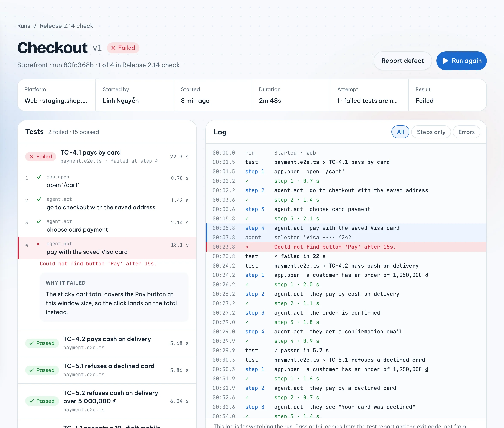Click the truncated Attempt value '1 · failed tests are n...'
The width and height of the screenshot is (504, 428).
click(367, 101)
